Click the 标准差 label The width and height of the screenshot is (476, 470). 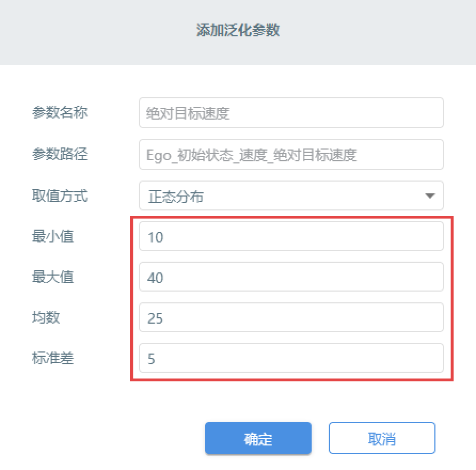pos(53,358)
